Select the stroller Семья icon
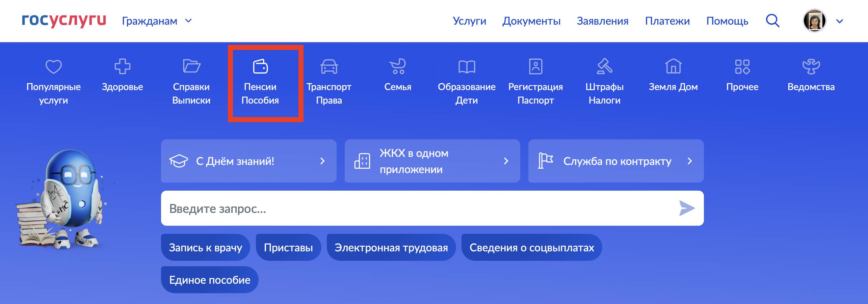The image size is (868, 304). 398,66
